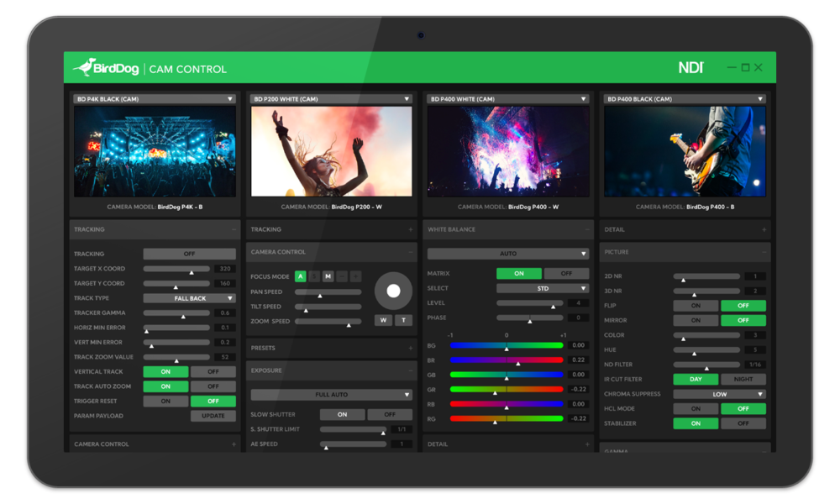The image size is (840, 504).
Task: Set focus mode to Manual (M)
Action: tap(328, 276)
